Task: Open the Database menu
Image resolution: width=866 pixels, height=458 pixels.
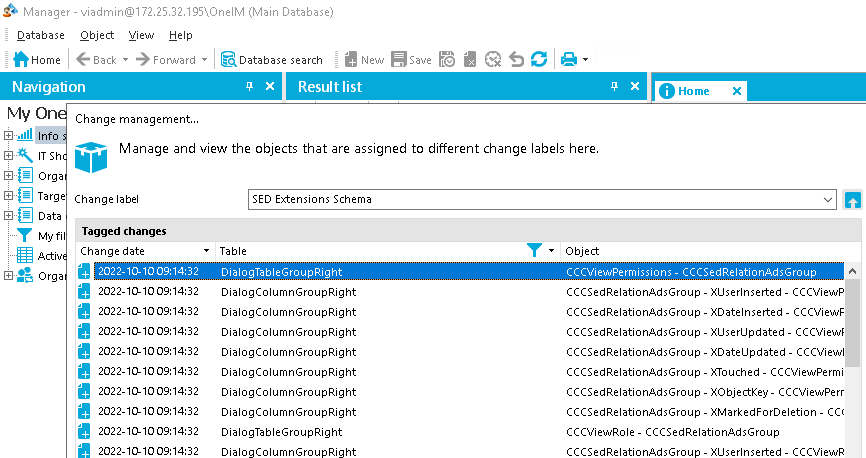Action: coord(41,35)
